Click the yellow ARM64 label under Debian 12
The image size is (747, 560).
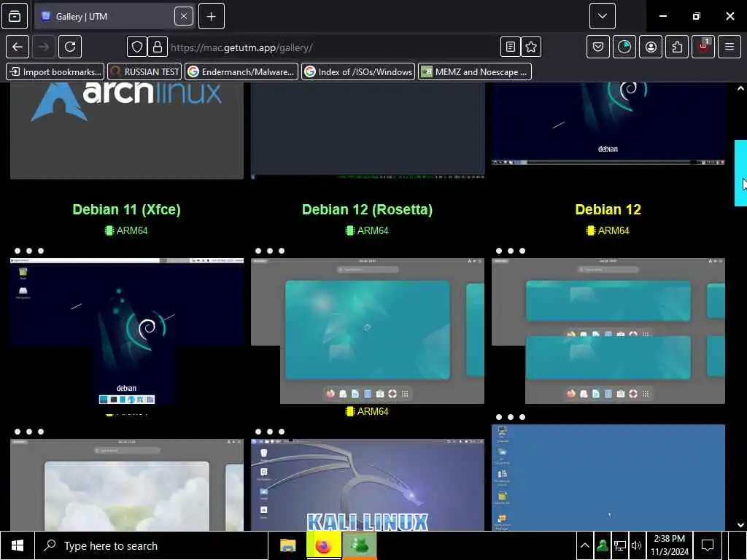pos(608,230)
